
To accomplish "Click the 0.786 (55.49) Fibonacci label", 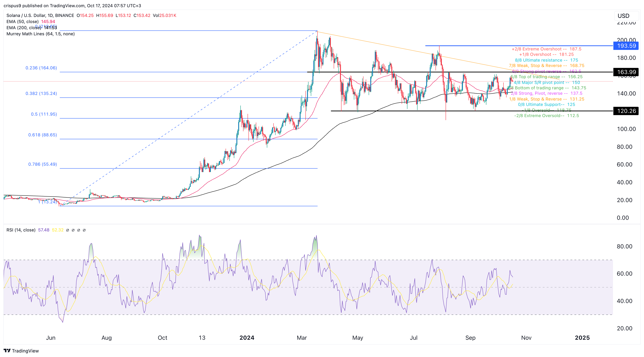I will pyautogui.click(x=43, y=164).
